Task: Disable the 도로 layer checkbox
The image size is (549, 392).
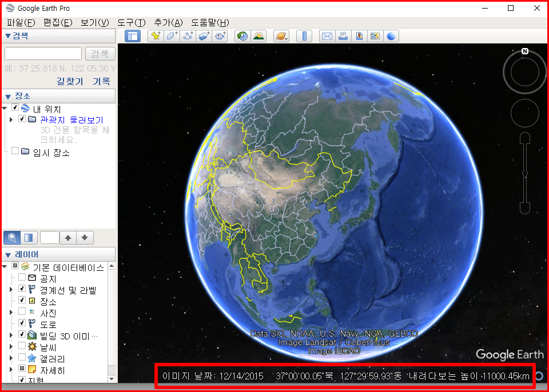Action: [x=22, y=322]
